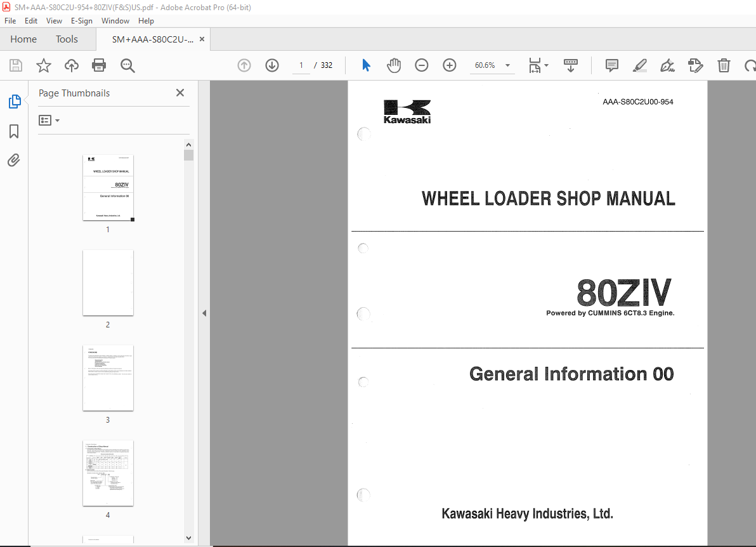The image size is (756, 547).
Task: Click the 'WHEEL LOADER SHOP MANUAL' heading
Action: tap(548, 198)
